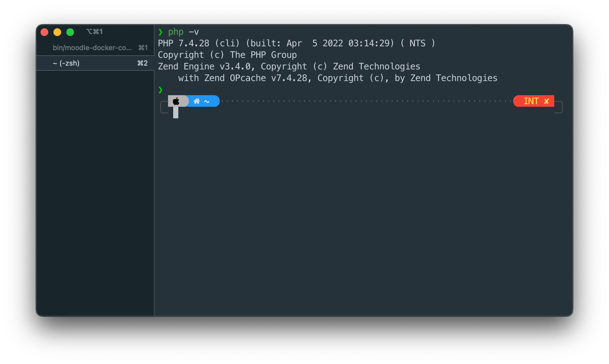
Task: Click the Apple logo prompt segment
Action: (176, 101)
